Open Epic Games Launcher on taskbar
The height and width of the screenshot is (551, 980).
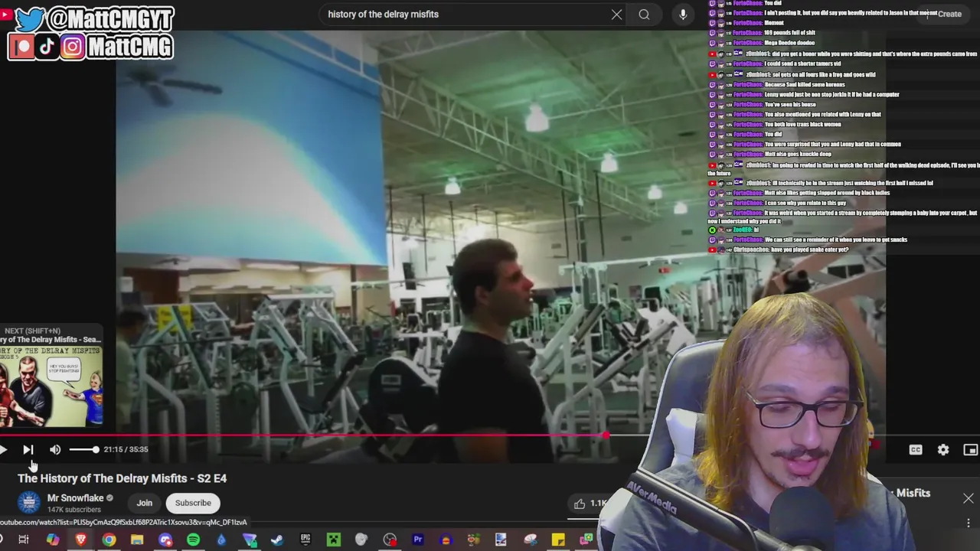[x=305, y=540]
